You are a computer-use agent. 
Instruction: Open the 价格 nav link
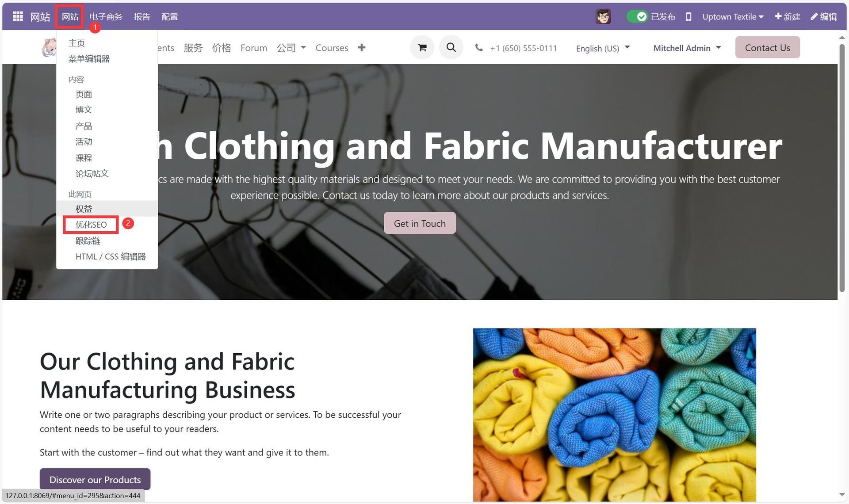click(222, 48)
